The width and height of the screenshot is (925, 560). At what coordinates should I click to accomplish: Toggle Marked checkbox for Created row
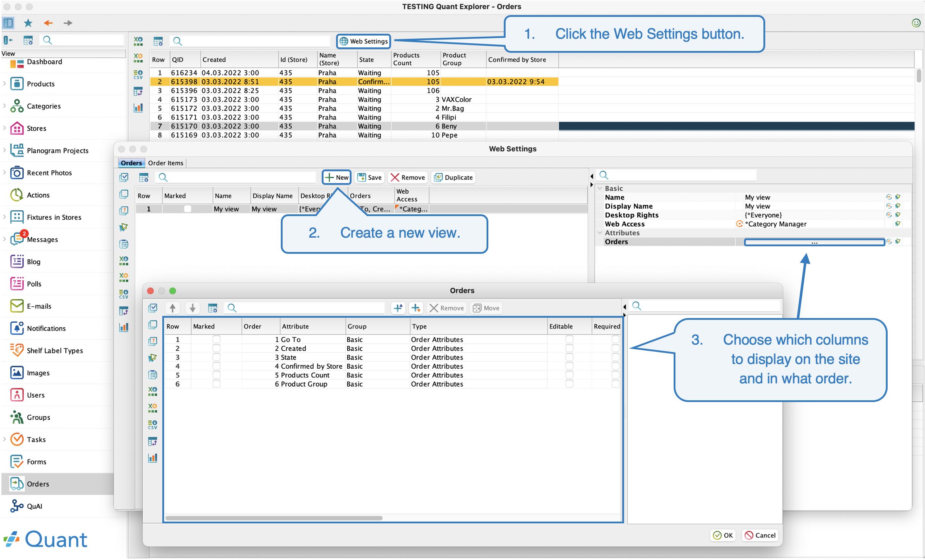coord(217,348)
